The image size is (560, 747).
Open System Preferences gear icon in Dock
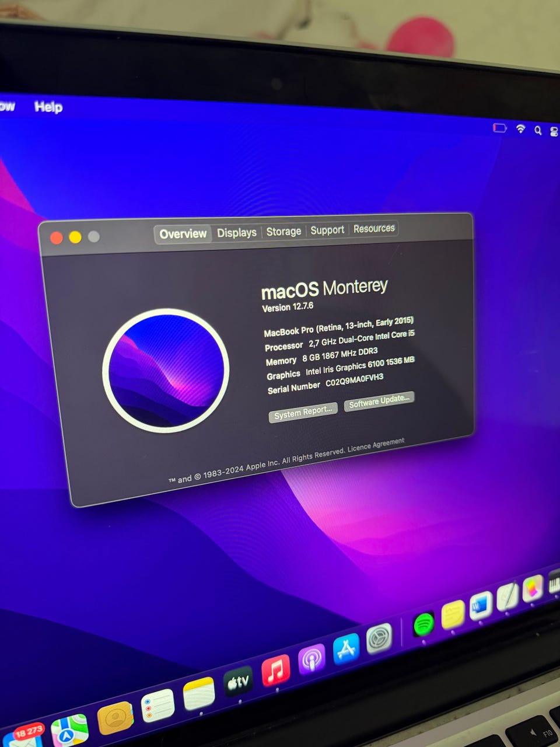(x=379, y=639)
